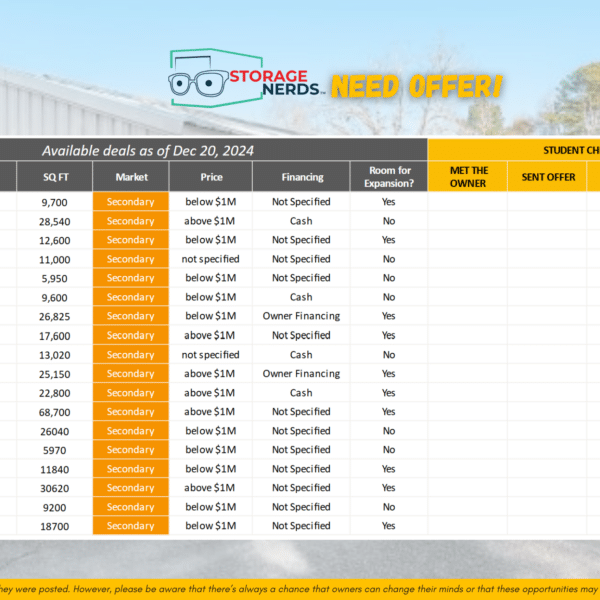Select Owner Financing cell in 26,825 row
The height and width of the screenshot is (600, 600).
tap(301, 316)
